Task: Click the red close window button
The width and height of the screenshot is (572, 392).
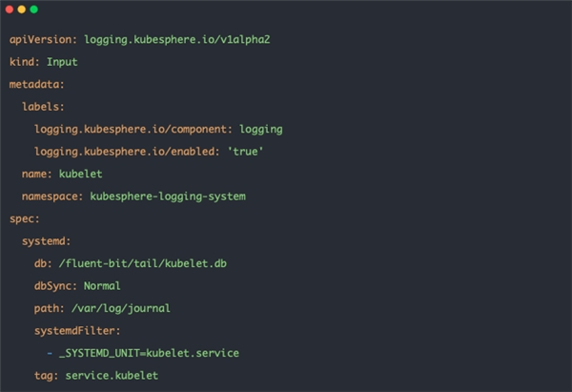Action: 10,9
